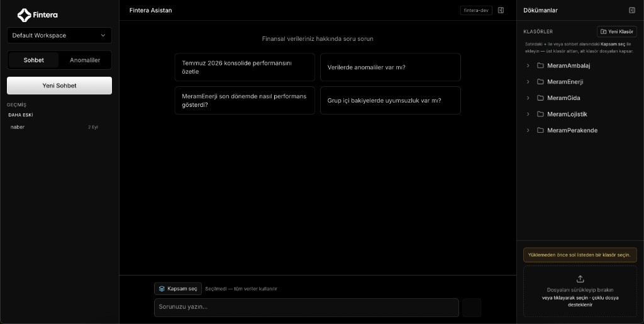Click the 'Dökümanlar' panel title

click(x=540, y=10)
